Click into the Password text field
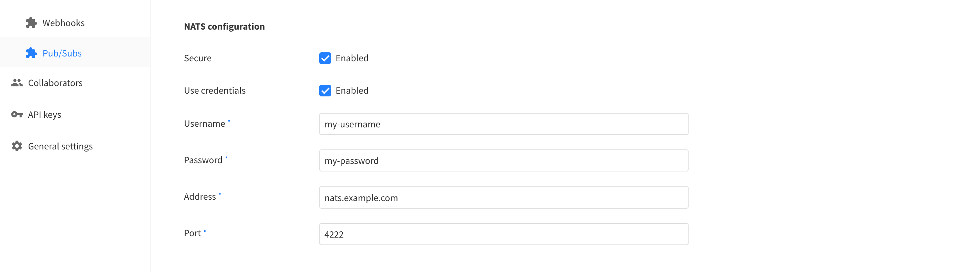Image resolution: width=980 pixels, height=272 pixels. 503,160
